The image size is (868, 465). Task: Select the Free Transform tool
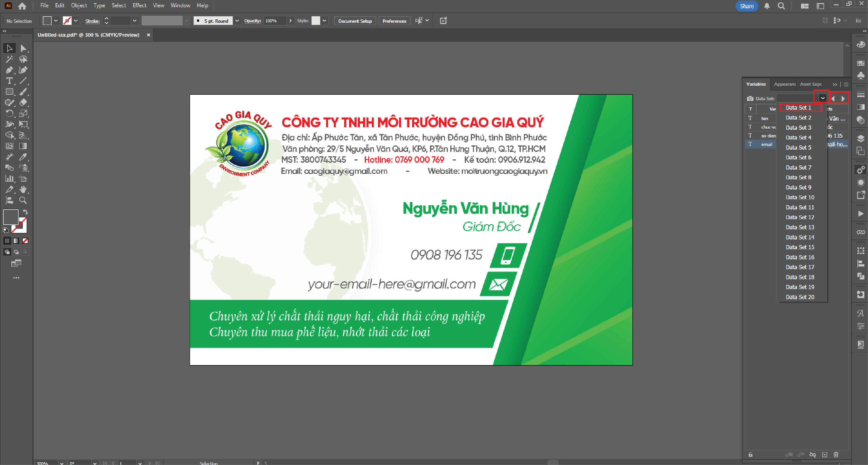[23, 124]
